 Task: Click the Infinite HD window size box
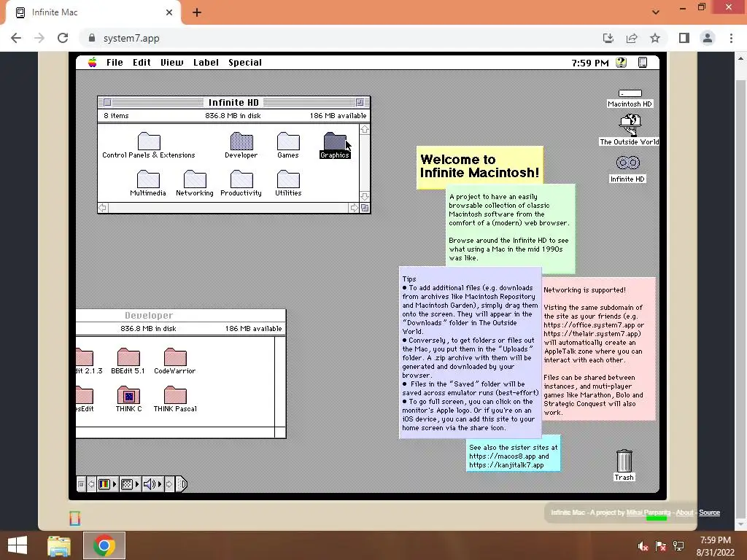pos(365,208)
